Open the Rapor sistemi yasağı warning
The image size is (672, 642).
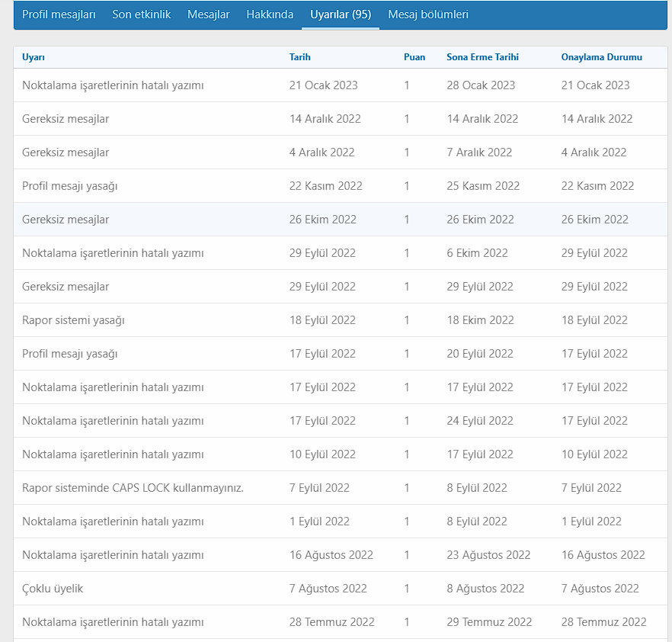click(73, 320)
